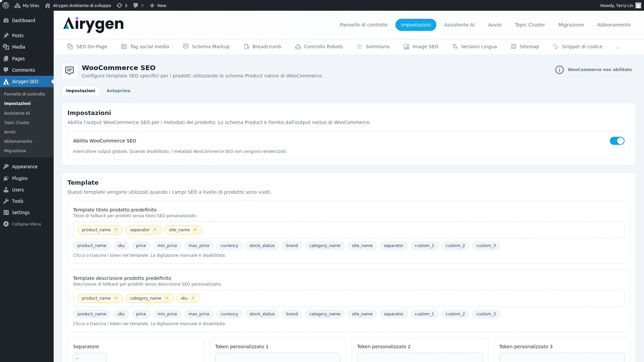Remove separator from title template
The height and width of the screenshot is (362, 644).
point(155,230)
